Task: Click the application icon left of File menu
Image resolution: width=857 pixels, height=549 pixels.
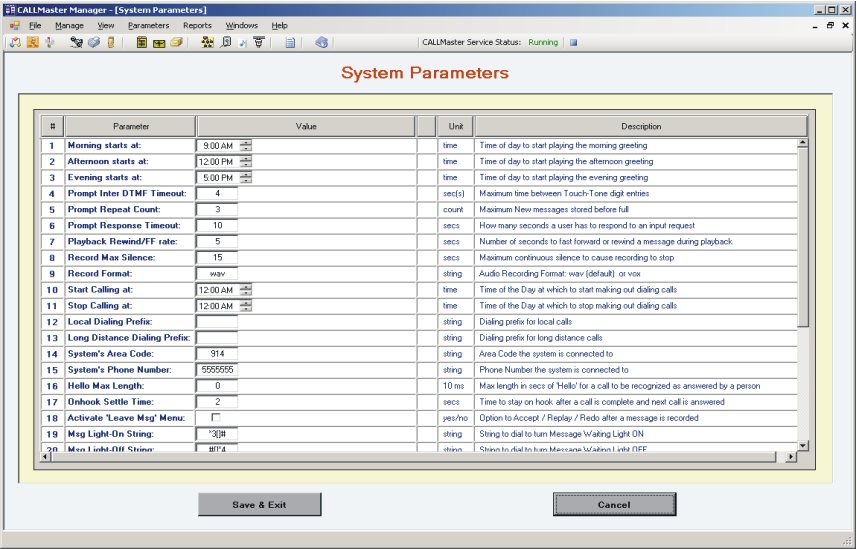Action: tap(14, 26)
